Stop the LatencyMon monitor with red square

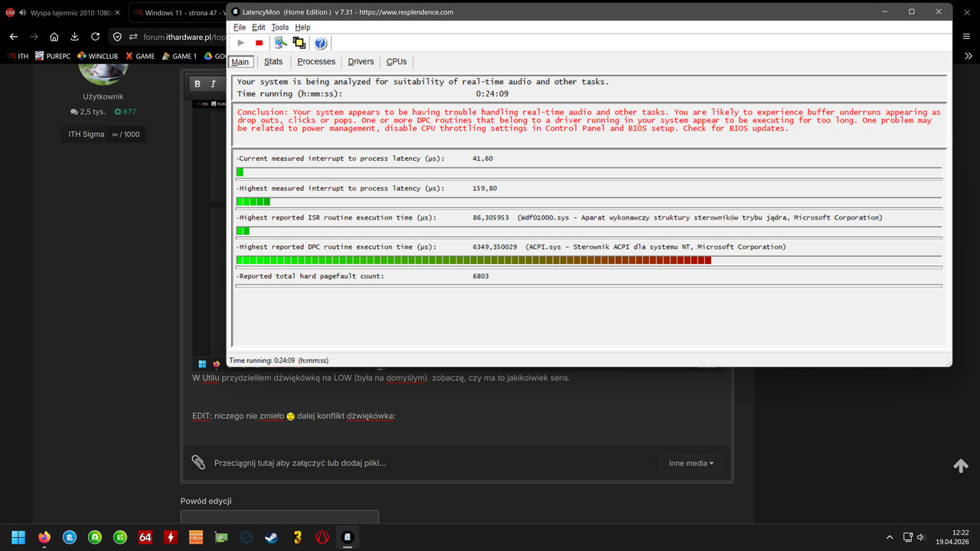(x=260, y=43)
